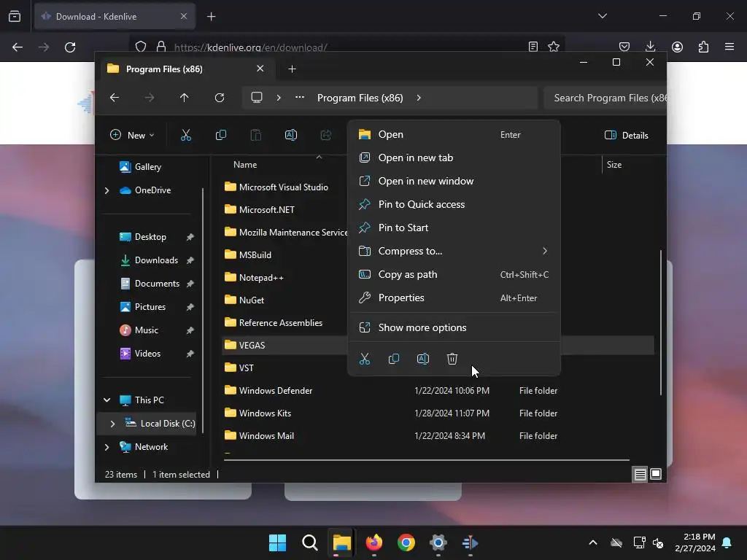Click the Rename icon in Explorer toolbar
The width and height of the screenshot is (747, 560).
click(290, 135)
